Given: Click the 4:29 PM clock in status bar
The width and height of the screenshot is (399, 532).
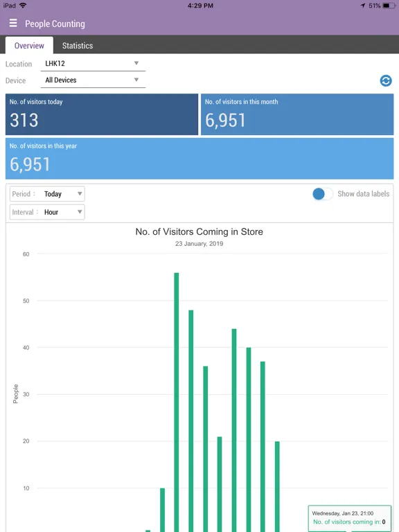Looking at the screenshot, I should pos(200,6).
